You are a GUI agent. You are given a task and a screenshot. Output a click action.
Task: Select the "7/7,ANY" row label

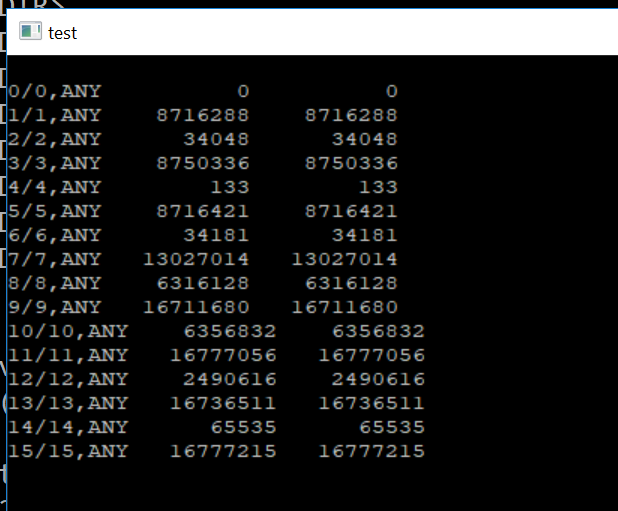[55, 260]
